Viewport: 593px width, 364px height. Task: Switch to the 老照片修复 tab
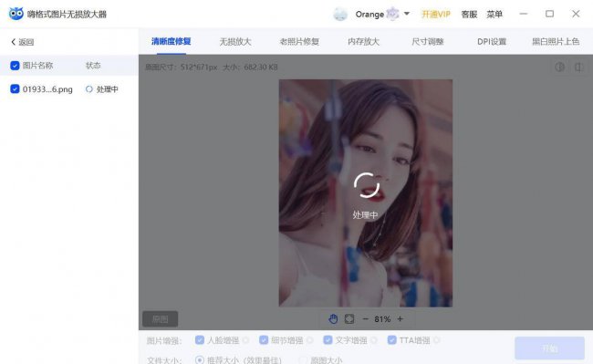tap(299, 42)
